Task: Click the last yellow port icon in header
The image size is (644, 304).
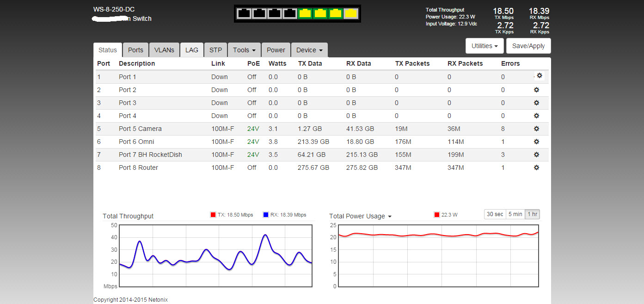Action: click(x=351, y=13)
